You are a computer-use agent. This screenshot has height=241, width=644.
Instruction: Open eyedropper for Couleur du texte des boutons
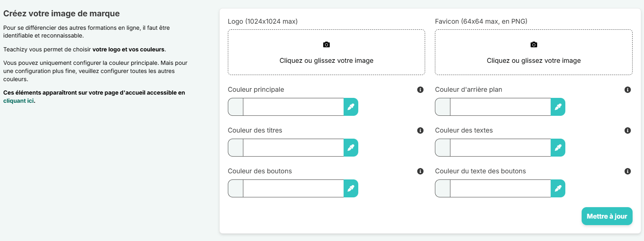point(558,188)
